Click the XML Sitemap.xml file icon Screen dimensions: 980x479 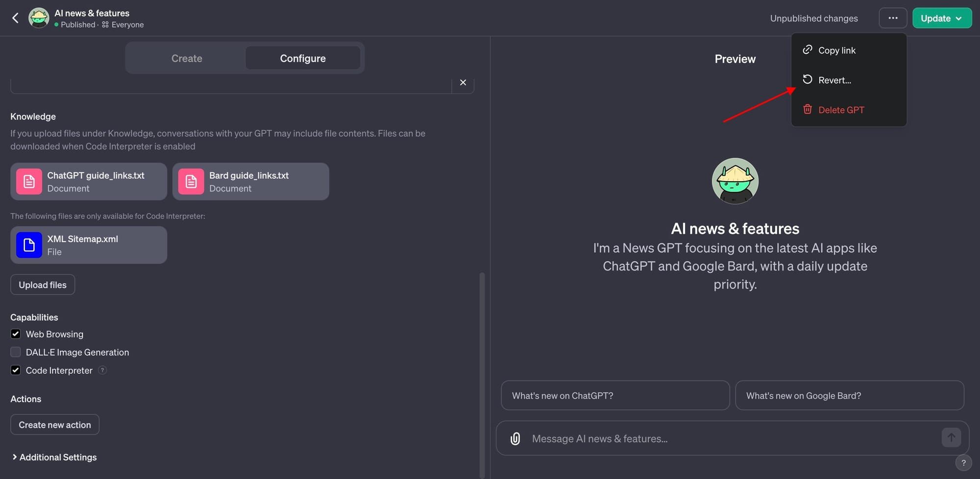tap(29, 245)
